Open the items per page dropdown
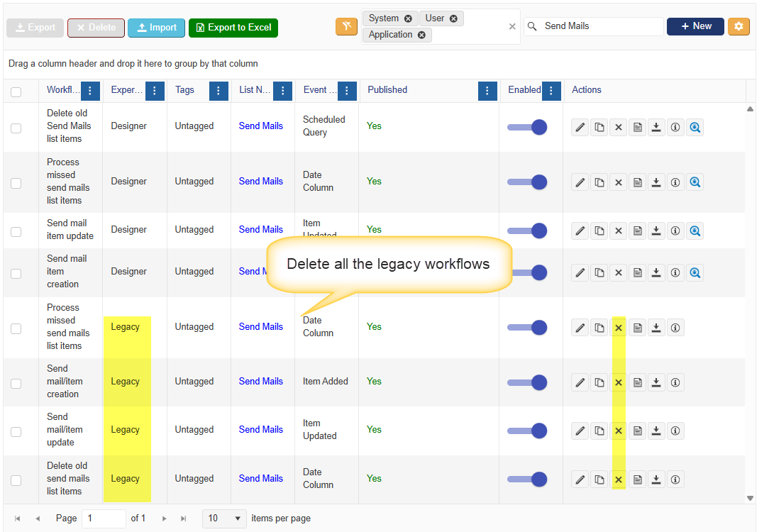The width and height of the screenshot is (769, 532). (224, 519)
